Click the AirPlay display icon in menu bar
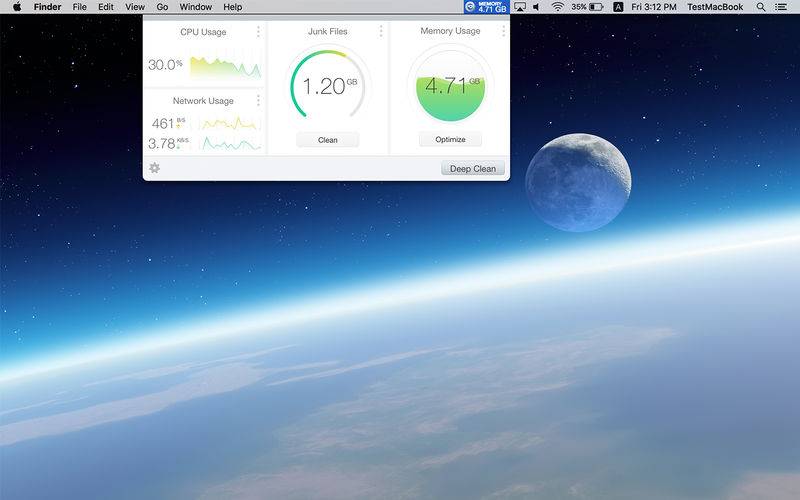 pyautogui.click(x=520, y=7)
